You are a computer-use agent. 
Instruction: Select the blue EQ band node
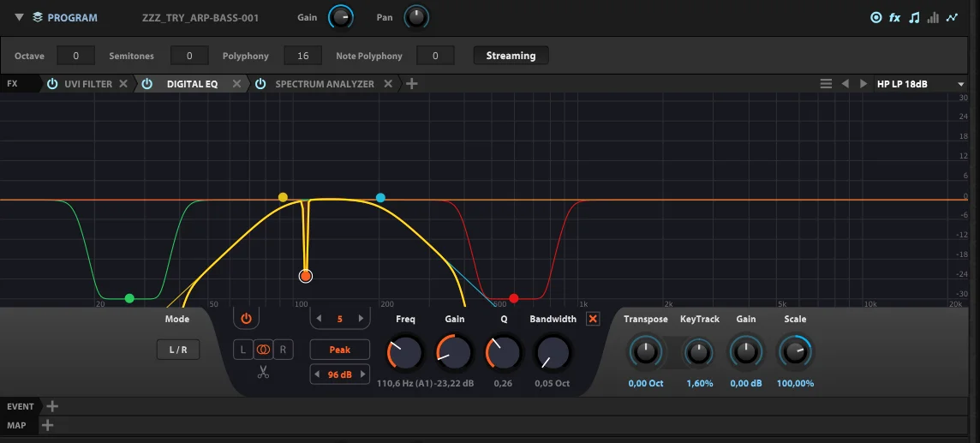point(380,197)
